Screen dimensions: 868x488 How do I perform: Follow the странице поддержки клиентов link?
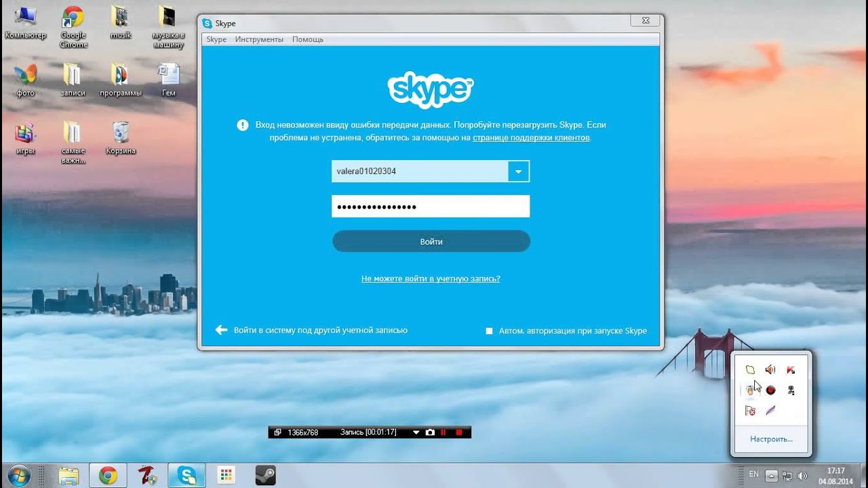coord(531,138)
